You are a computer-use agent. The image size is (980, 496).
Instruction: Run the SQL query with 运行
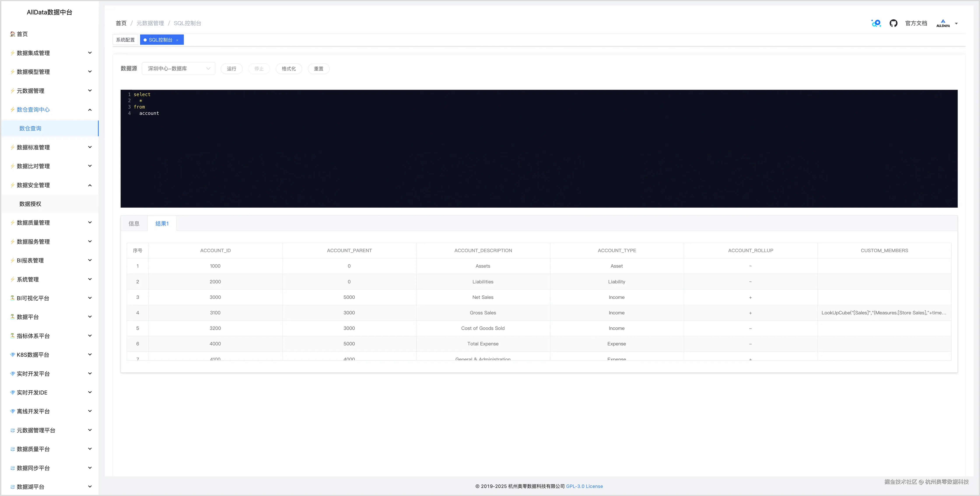[x=231, y=68]
